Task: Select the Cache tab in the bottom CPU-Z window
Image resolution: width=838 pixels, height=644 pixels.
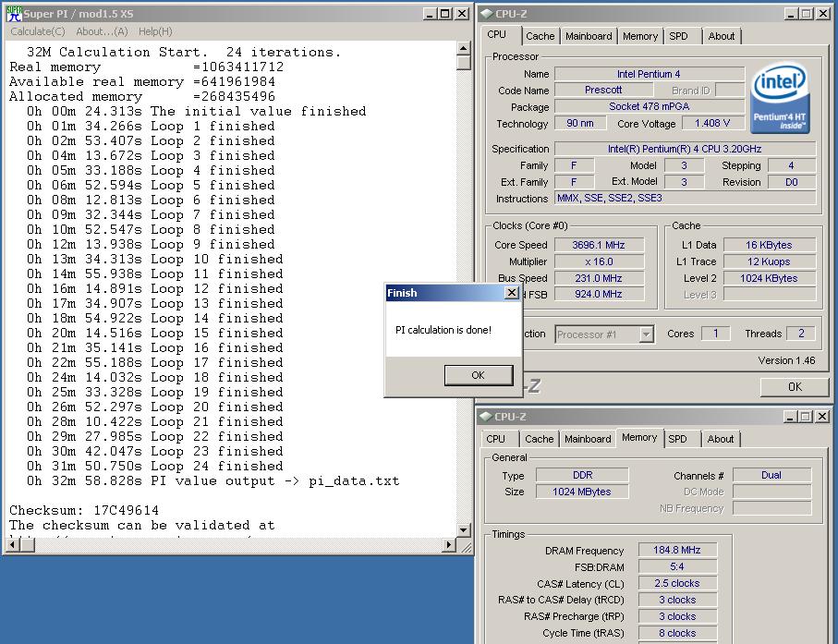Action: (x=539, y=439)
